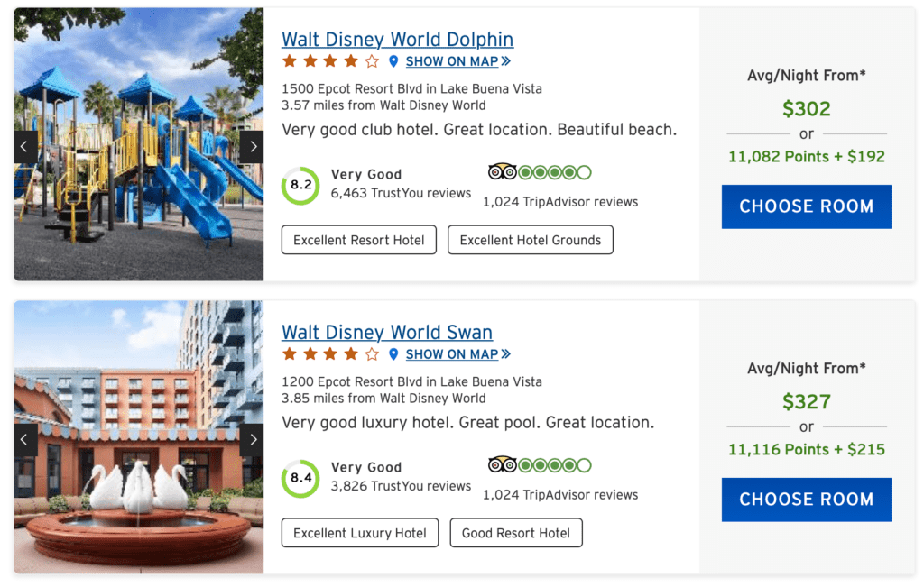This screenshot has height=587, width=924.
Task: Show next photo for Swan hotel
Action: pyautogui.click(x=253, y=439)
